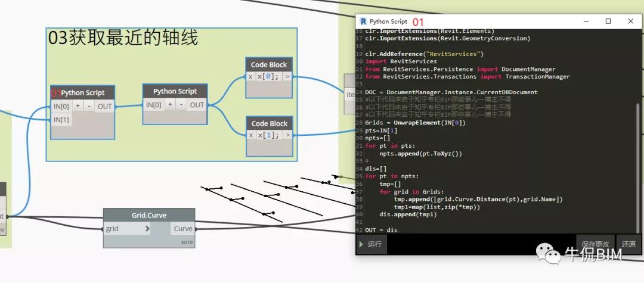Click output arrow of x[1] Code Block
Viewport: 644px width, 283px height.
tap(287, 135)
